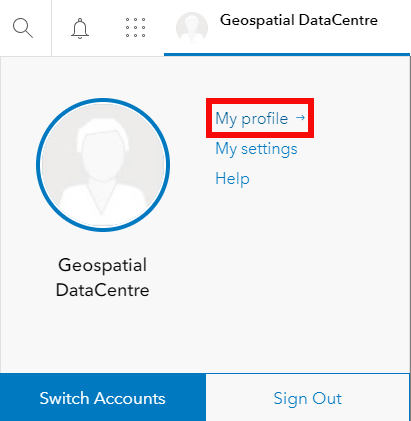The image size is (411, 421).
Task: Open the app launcher grid icon
Action: (135, 27)
